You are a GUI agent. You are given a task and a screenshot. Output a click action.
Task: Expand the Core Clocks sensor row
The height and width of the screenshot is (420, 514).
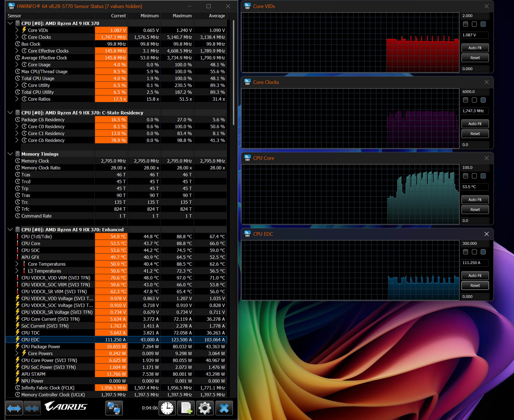(17, 37)
